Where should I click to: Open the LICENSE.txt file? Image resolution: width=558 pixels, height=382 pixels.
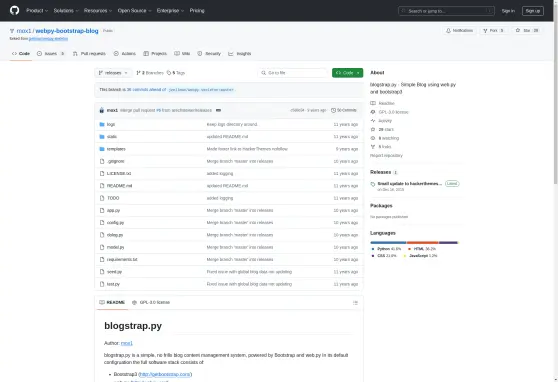click(x=119, y=174)
